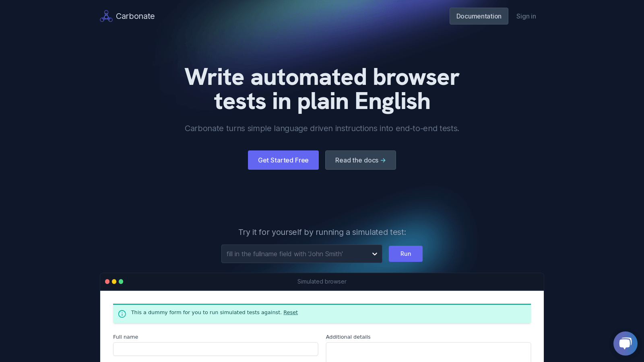Click the 'Full name' field label

click(x=126, y=337)
